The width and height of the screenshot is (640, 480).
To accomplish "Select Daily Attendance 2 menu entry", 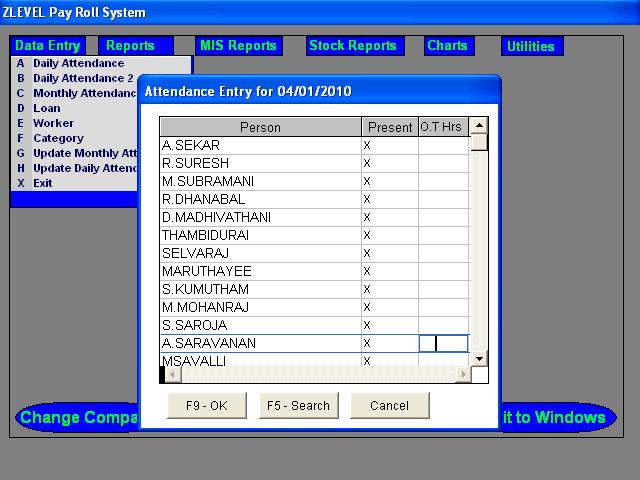I will point(75,78).
